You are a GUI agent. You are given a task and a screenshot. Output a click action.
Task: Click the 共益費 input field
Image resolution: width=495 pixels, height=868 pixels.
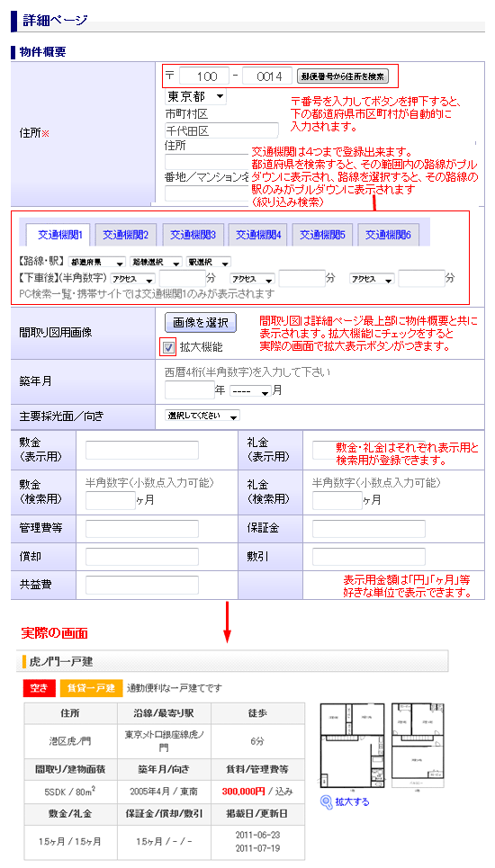click(141, 585)
